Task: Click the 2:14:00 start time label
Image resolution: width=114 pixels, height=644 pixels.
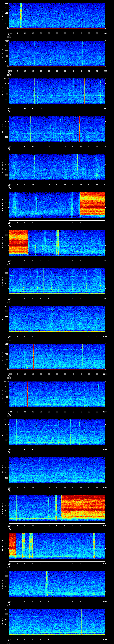Action: click(x=9, y=525)
